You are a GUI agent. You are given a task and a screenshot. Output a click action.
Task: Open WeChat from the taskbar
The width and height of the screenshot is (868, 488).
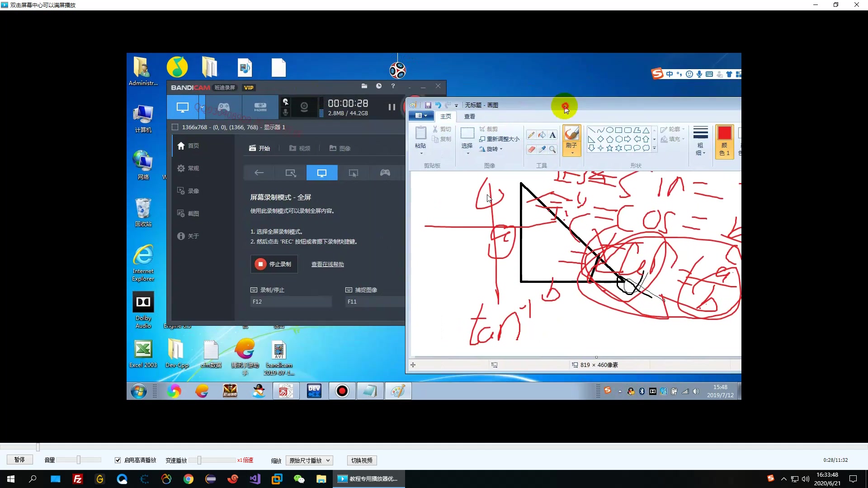[x=299, y=479]
